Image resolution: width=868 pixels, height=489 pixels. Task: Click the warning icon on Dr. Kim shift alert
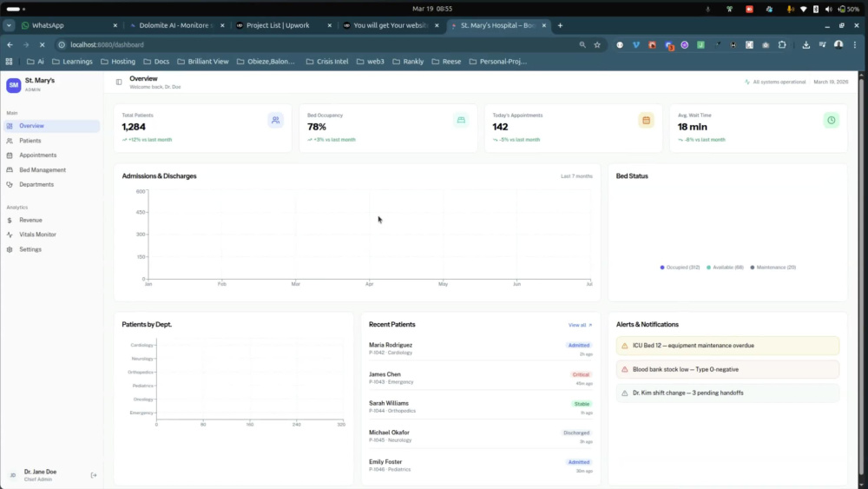pyautogui.click(x=624, y=393)
